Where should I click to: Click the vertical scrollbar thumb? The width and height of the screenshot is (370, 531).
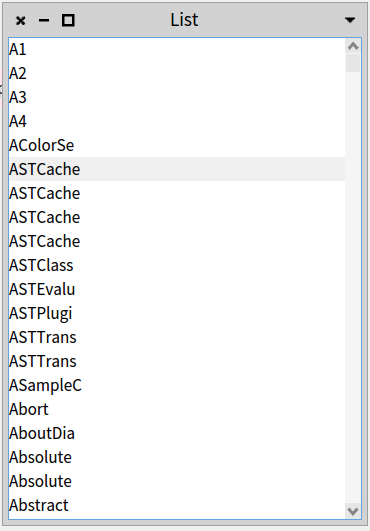click(x=353, y=63)
